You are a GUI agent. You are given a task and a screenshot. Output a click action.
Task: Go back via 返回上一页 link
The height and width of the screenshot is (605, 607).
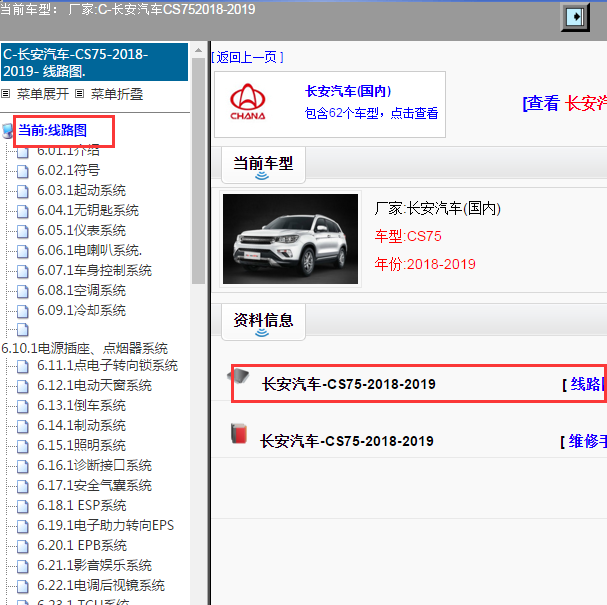tap(247, 58)
